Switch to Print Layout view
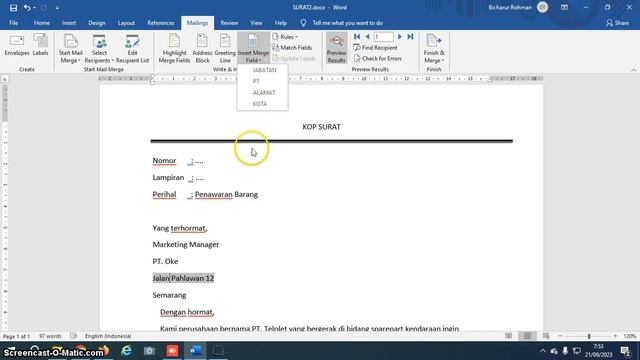 tap(527, 336)
